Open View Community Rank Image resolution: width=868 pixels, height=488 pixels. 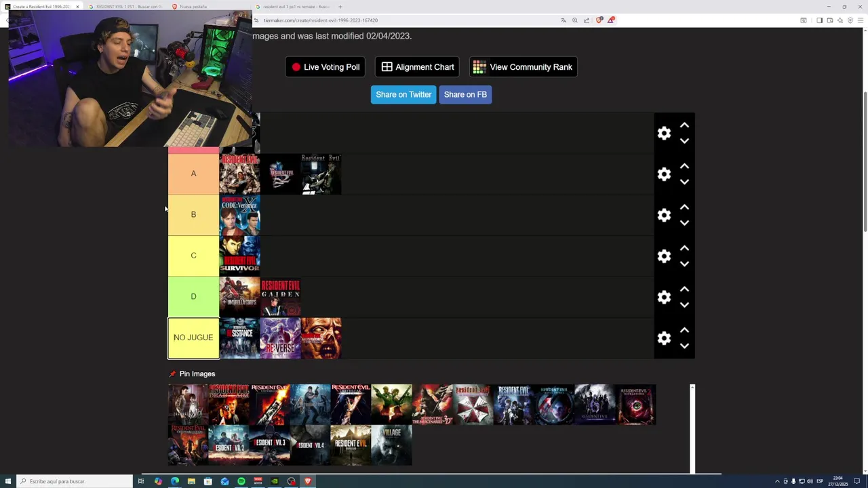[x=523, y=67]
